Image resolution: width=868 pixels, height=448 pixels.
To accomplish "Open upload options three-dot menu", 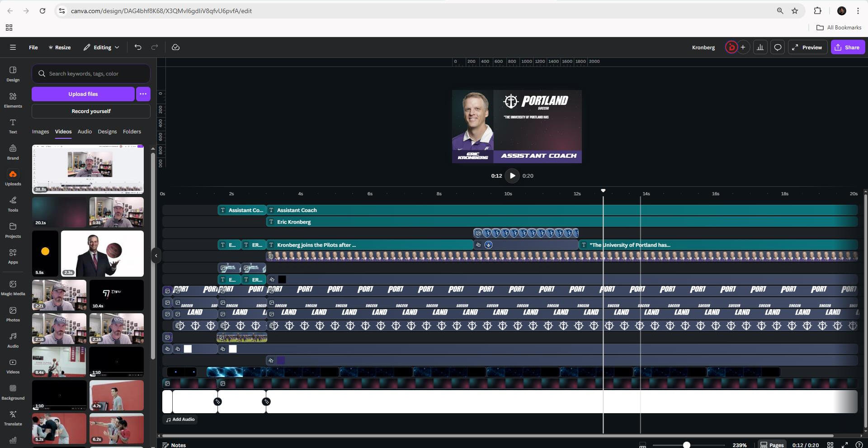I will point(143,94).
